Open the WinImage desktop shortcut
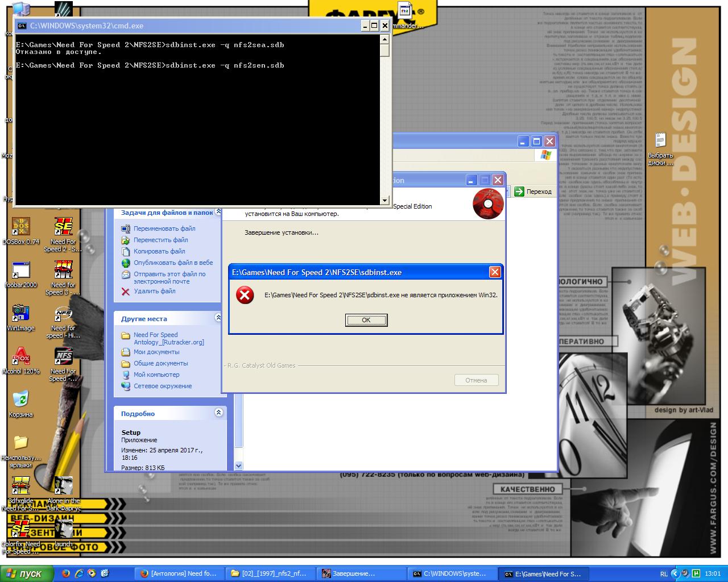Screen dimensions: 728x582 [21, 318]
